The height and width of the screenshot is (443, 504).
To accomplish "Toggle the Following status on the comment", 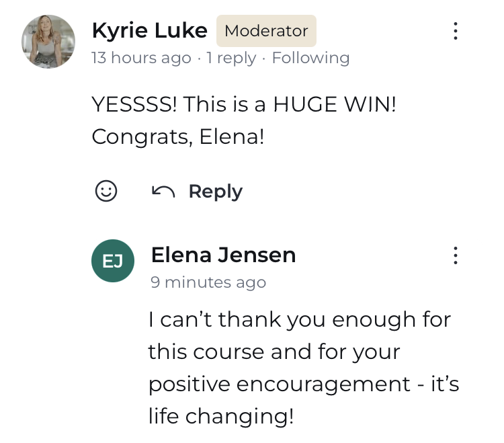I will (x=310, y=58).
